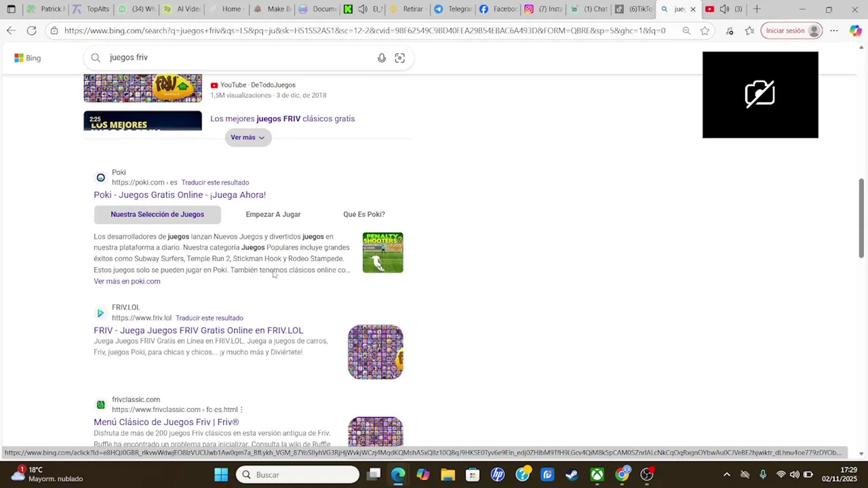The height and width of the screenshot is (488, 868).
Task: Click the Bing logo
Action: tap(28, 58)
